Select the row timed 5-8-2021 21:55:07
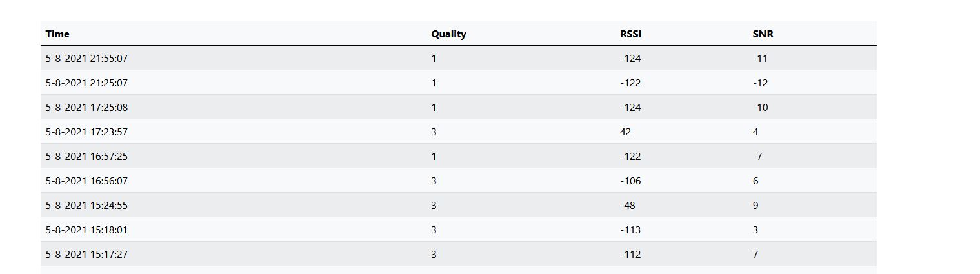 coord(458,58)
